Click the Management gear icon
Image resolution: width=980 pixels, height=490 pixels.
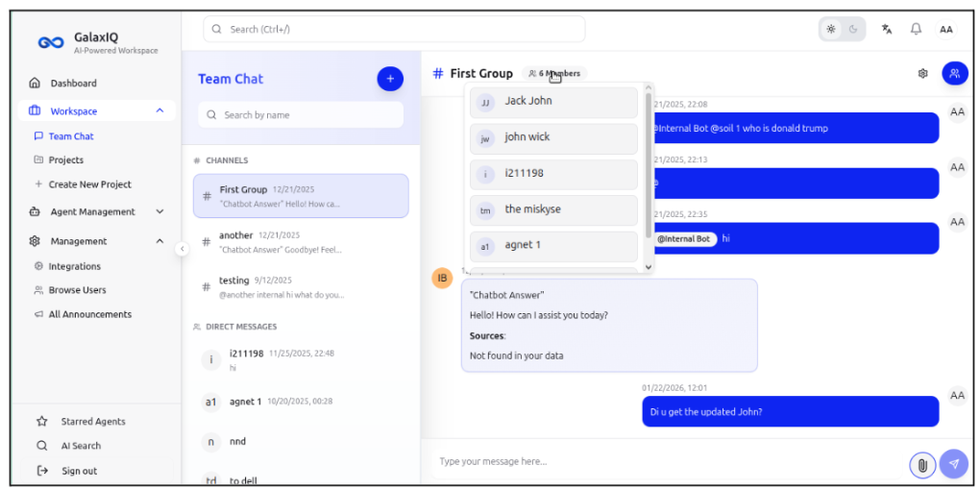35,241
